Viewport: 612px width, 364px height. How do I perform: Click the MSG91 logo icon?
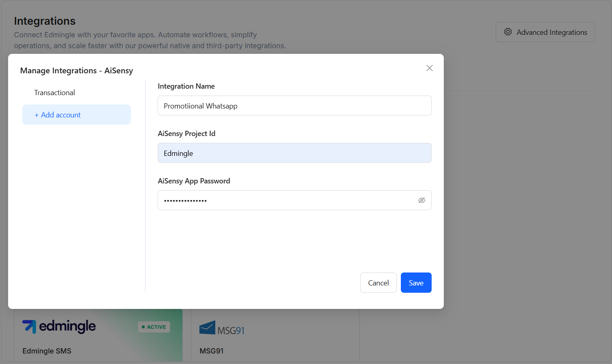222,328
